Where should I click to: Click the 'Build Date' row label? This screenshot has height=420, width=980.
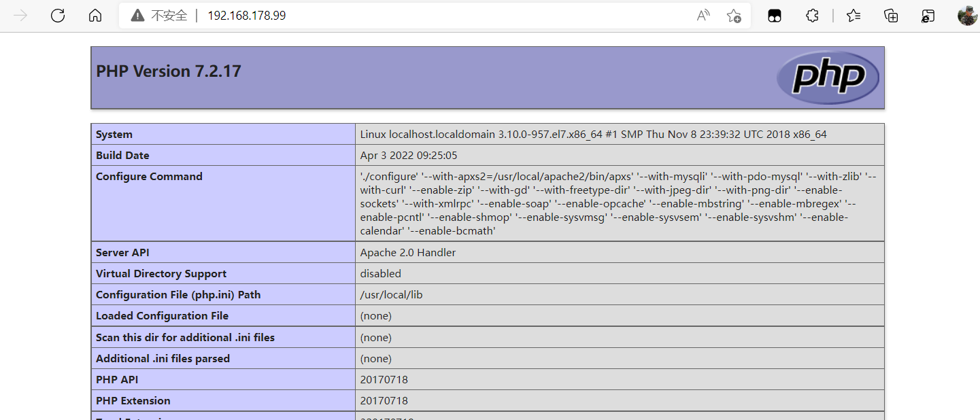(122, 156)
